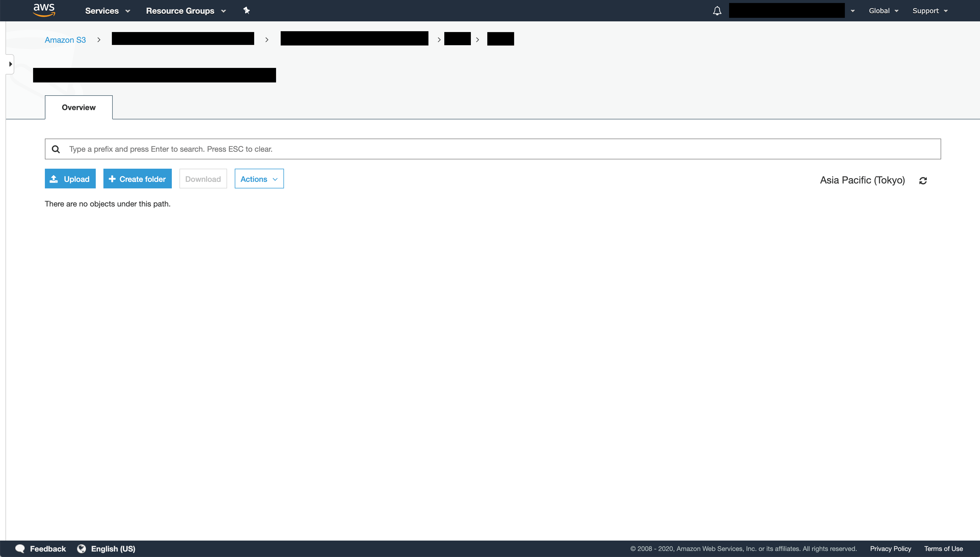The width and height of the screenshot is (980, 557).
Task: Click the AWS home logo
Action: (44, 10)
